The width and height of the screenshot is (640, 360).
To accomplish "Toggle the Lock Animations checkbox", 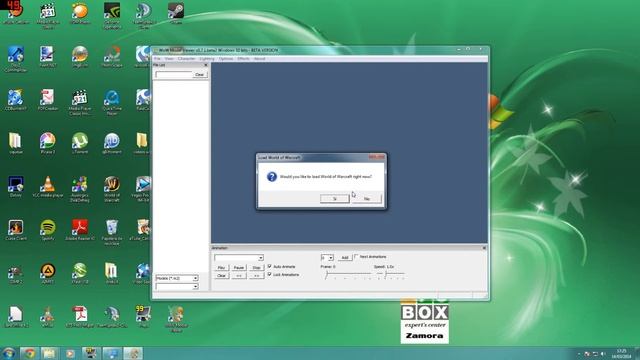I will coord(270,274).
